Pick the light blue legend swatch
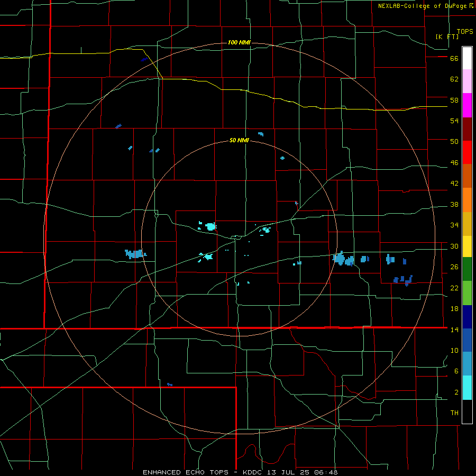 click(467, 364)
